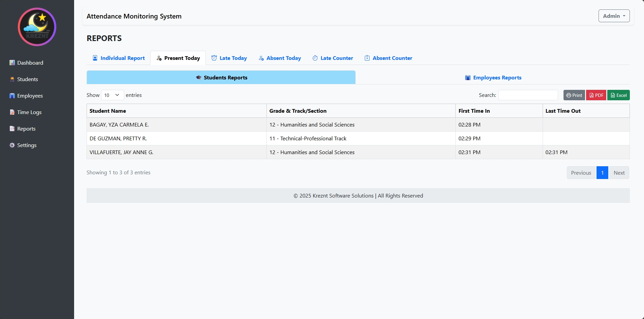Select the row VILLAFUERTE, JAY ANNE G.
Screen dimensions: 644x319
(358, 152)
